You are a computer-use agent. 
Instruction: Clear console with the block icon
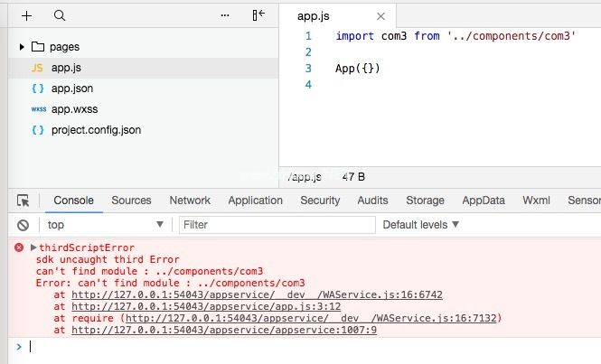23,225
